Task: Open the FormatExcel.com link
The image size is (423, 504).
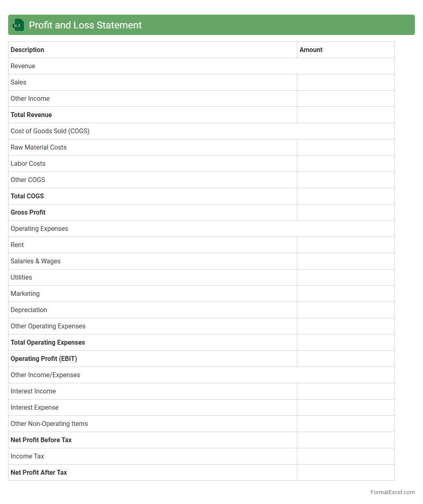Action: point(392,492)
